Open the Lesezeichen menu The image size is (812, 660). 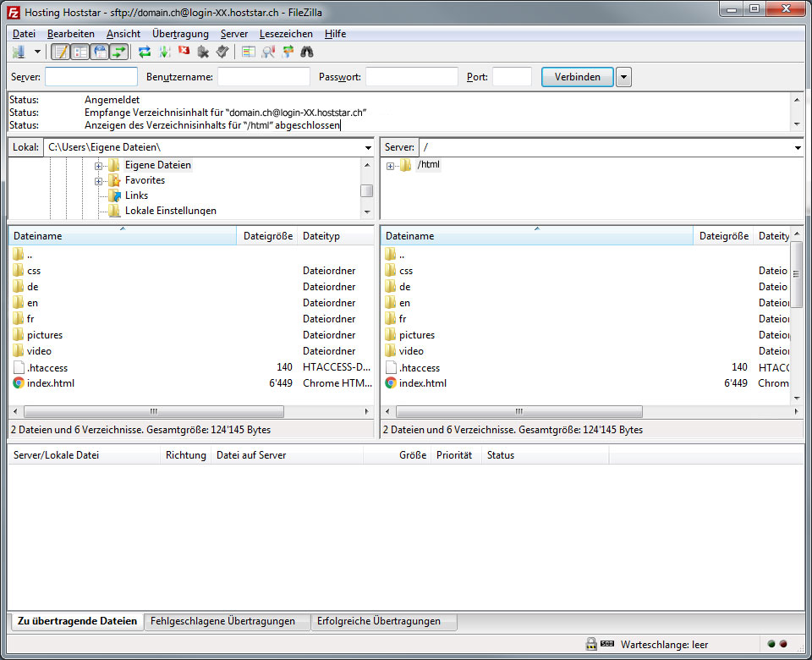pos(286,34)
